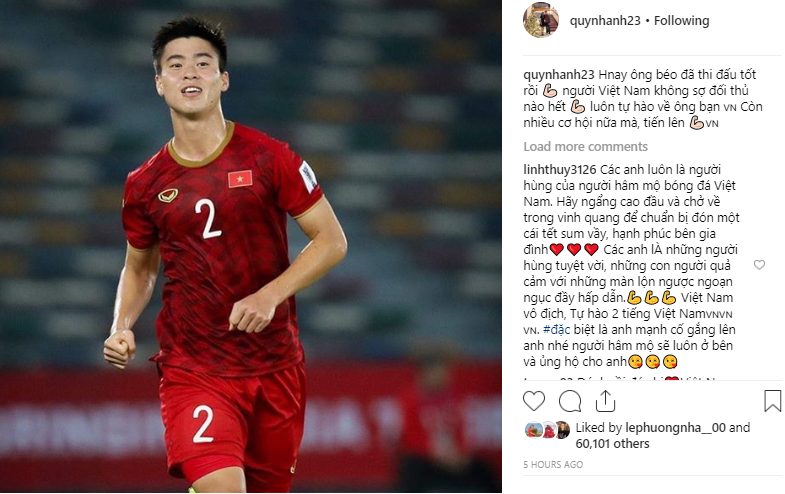The width and height of the screenshot is (785, 494).
Task: Open quynhanh23 profile picture avatar
Action: 541,20
